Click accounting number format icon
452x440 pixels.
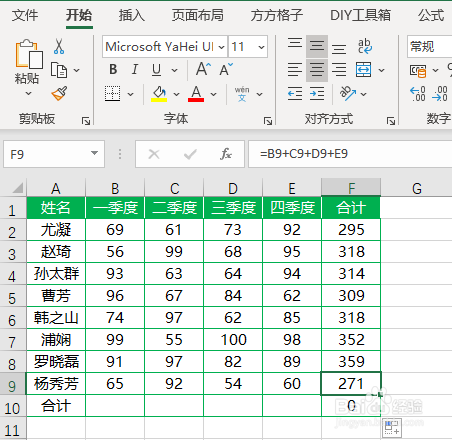click(x=418, y=70)
